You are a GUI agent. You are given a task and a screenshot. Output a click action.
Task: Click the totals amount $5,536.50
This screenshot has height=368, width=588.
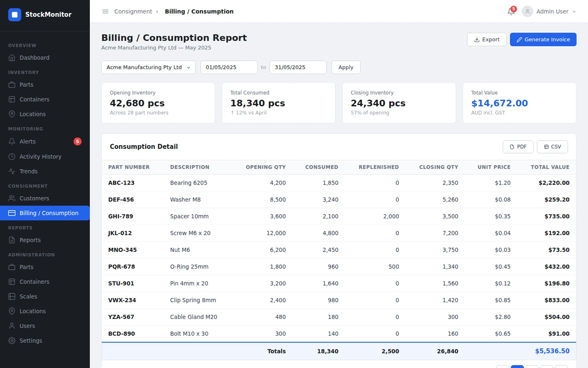(552, 351)
